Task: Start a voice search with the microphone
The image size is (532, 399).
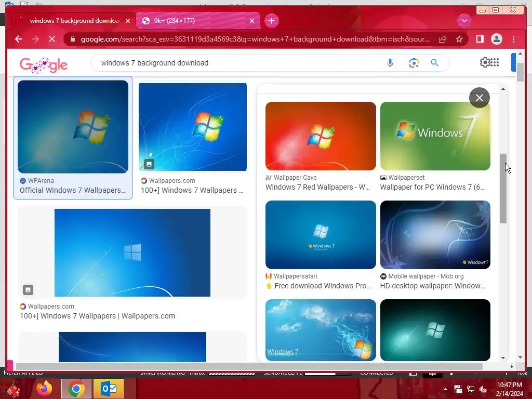Action: click(390, 63)
